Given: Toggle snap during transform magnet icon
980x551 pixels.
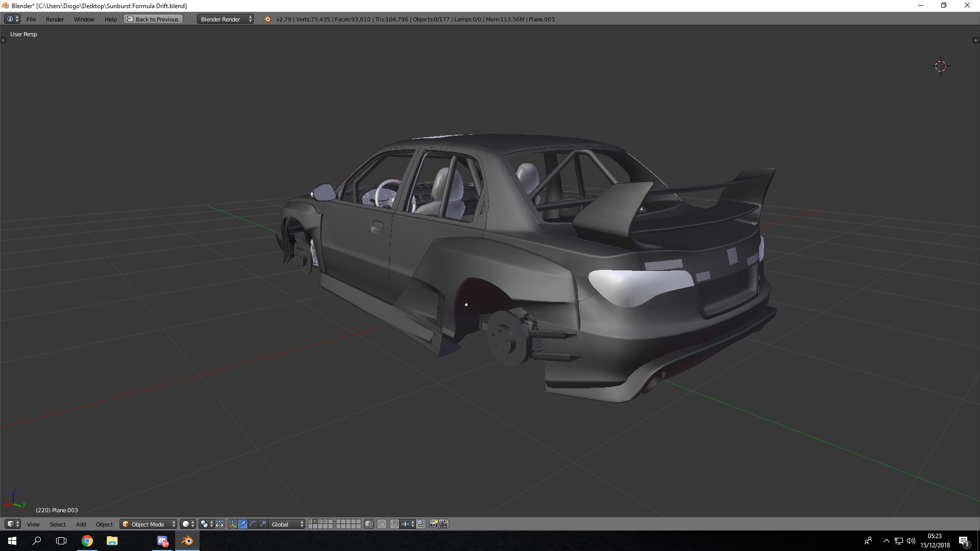Looking at the screenshot, I should tap(395, 524).
